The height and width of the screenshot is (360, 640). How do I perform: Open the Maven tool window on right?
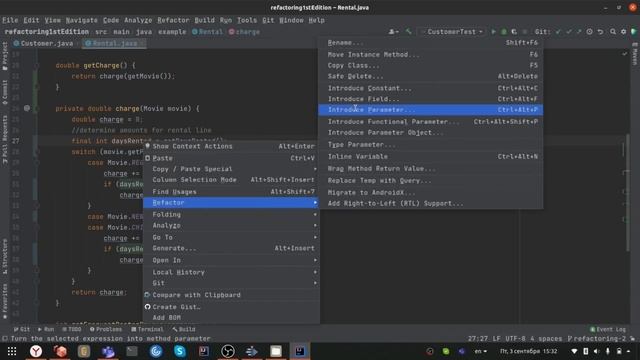click(635, 54)
